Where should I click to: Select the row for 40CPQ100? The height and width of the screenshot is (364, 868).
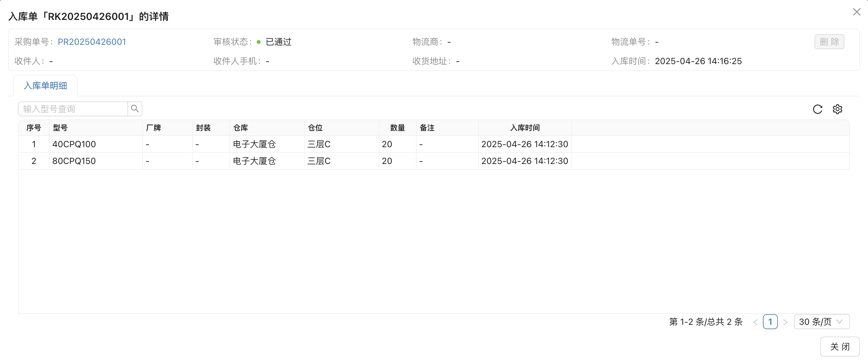(x=74, y=144)
